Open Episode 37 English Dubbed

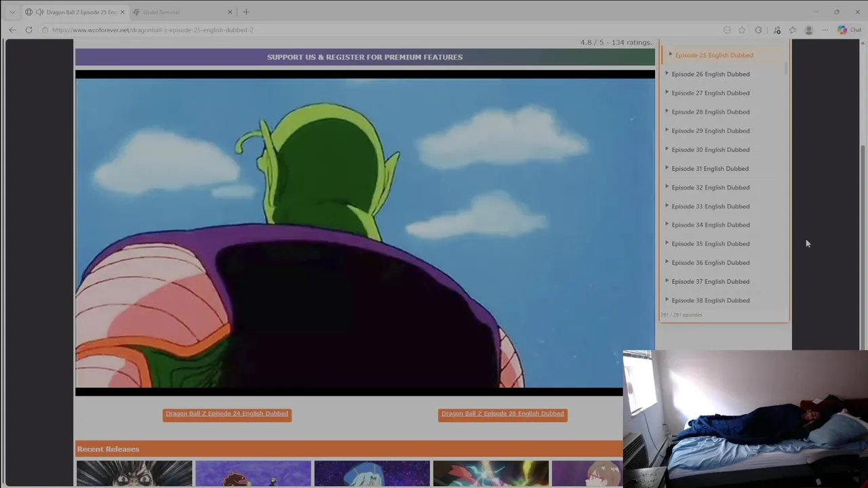point(711,281)
